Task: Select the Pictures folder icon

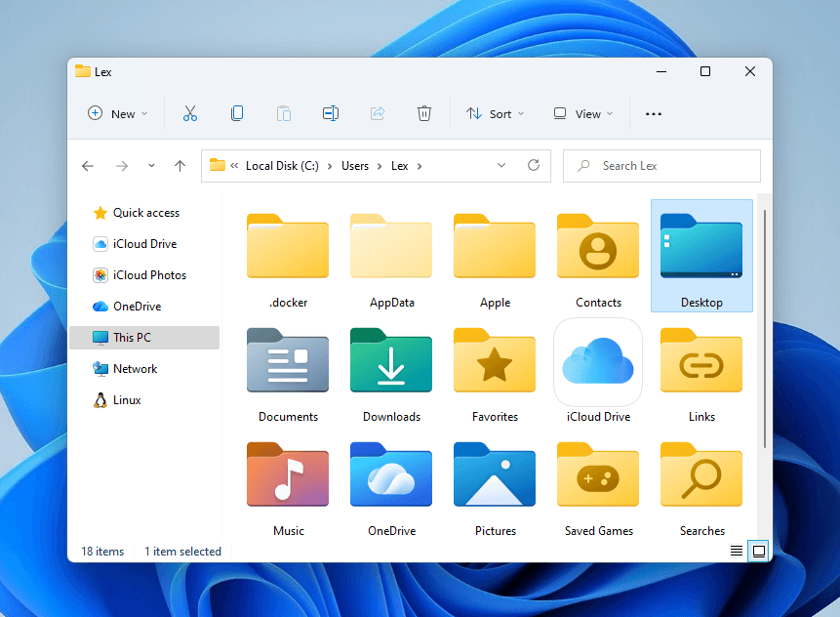Action: pos(495,474)
